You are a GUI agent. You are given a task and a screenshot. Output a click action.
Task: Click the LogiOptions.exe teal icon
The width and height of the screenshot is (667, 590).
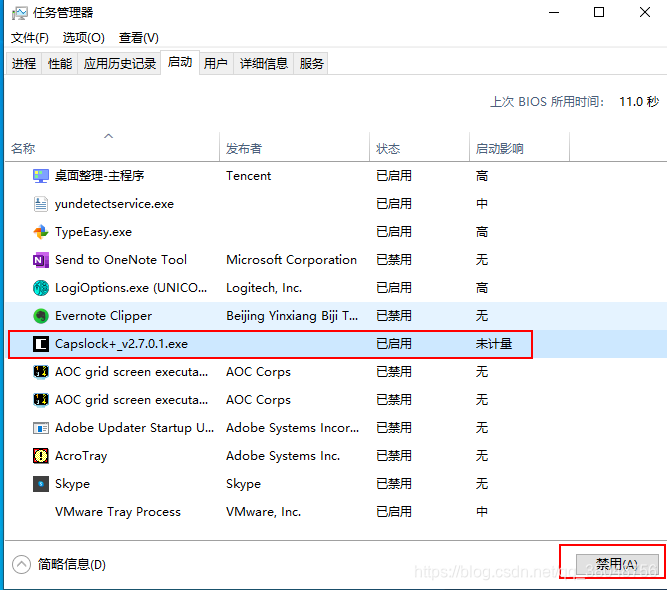tap(41, 288)
